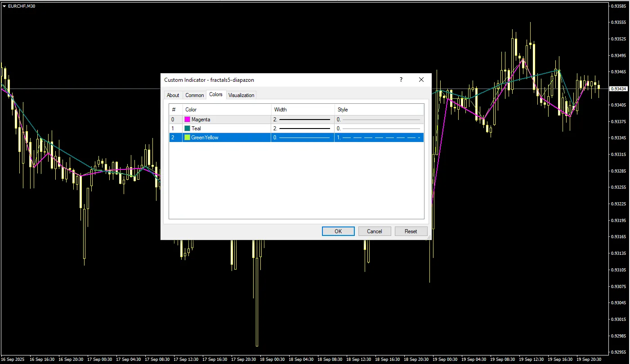Open line style selector for Teal row
630x364 pixels.
click(379, 129)
